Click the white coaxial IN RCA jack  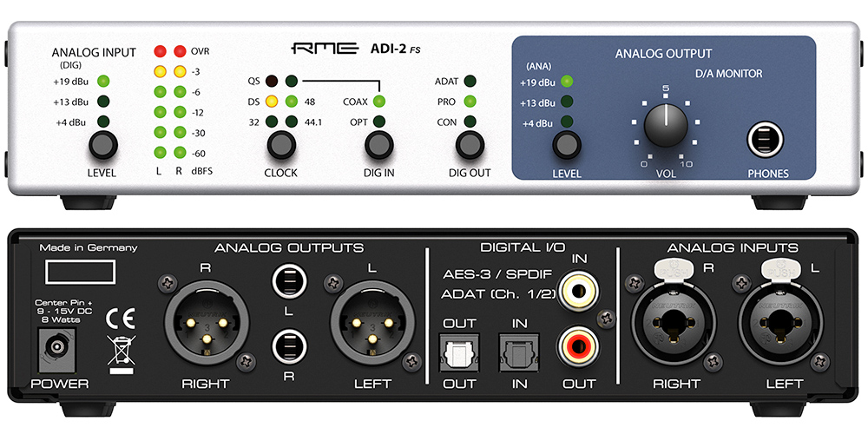(x=578, y=291)
